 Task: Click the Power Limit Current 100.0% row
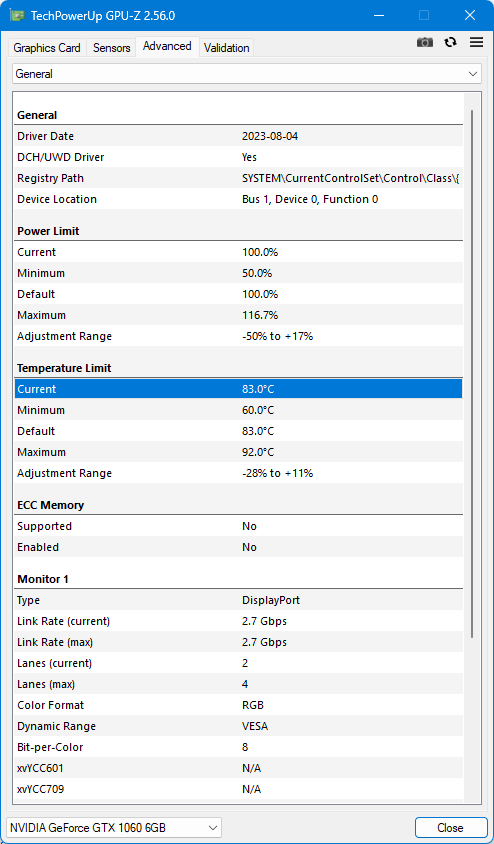click(x=238, y=252)
